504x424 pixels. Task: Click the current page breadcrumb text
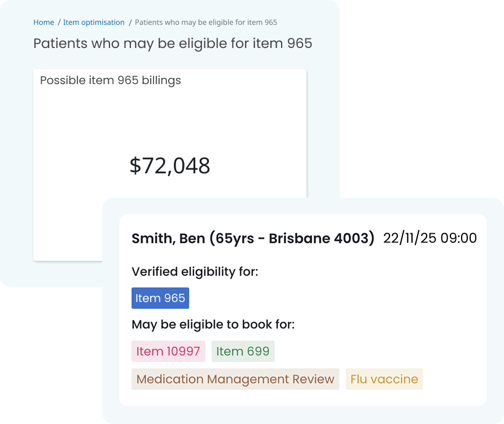(206, 23)
